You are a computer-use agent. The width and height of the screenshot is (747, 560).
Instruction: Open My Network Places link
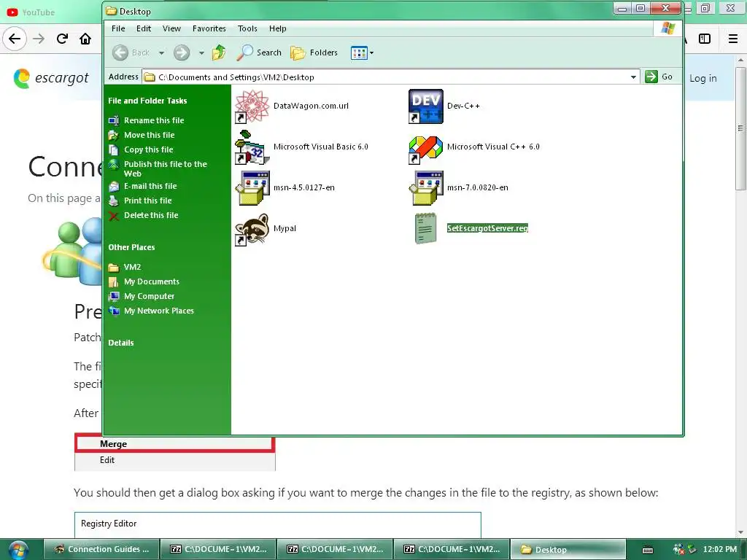pyautogui.click(x=158, y=311)
